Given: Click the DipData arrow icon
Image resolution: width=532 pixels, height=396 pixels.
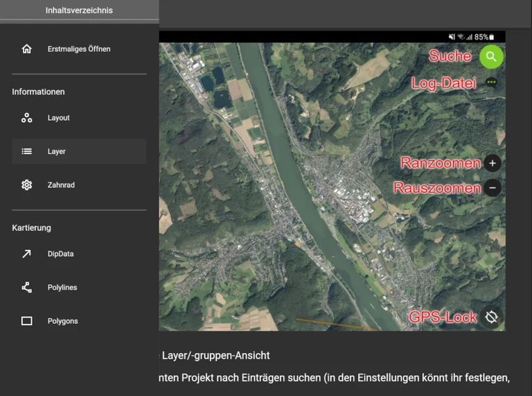Looking at the screenshot, I should (26, 254).
